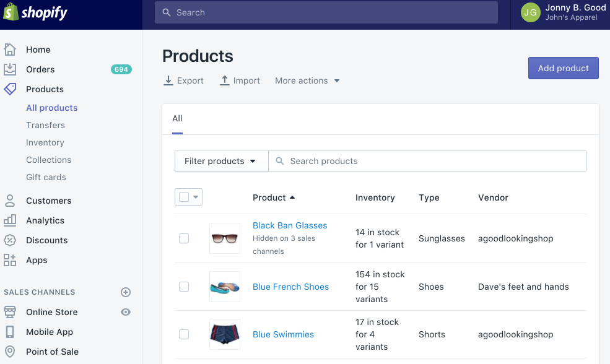The width and height of the screenshot is (610, 364).
Task: Check the Black Ban Glasses checkbox
Action: click(184, 238)
